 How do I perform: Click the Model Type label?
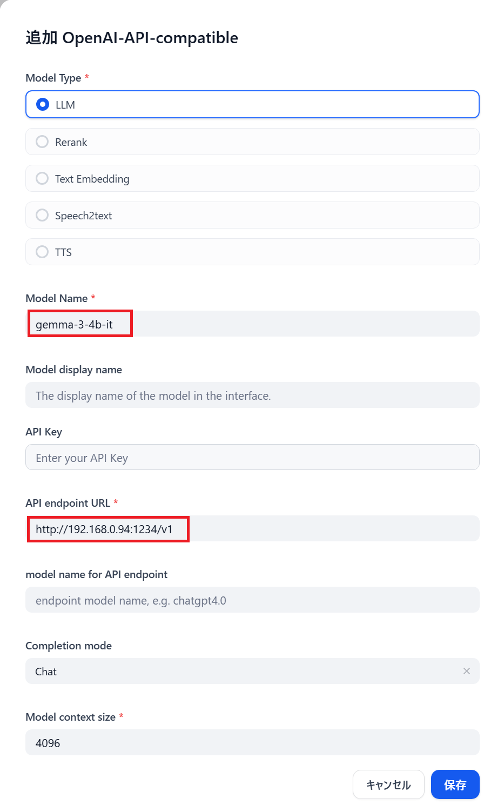pos(53,78)
